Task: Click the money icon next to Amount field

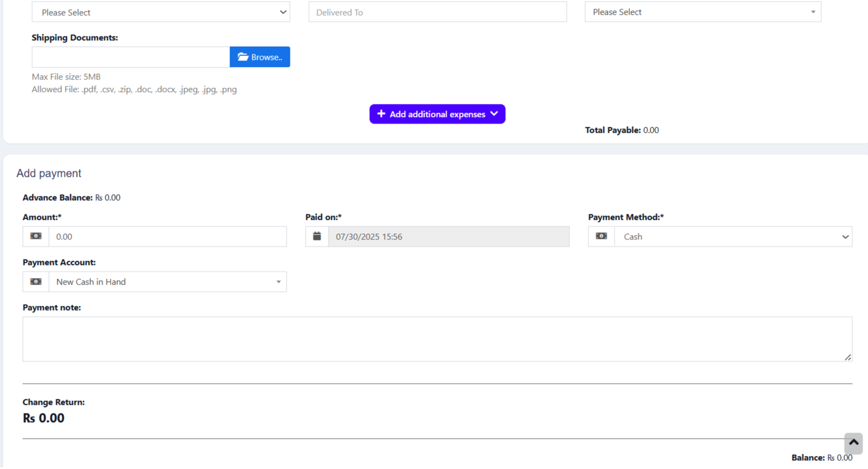Action: (x=36, y=236)
